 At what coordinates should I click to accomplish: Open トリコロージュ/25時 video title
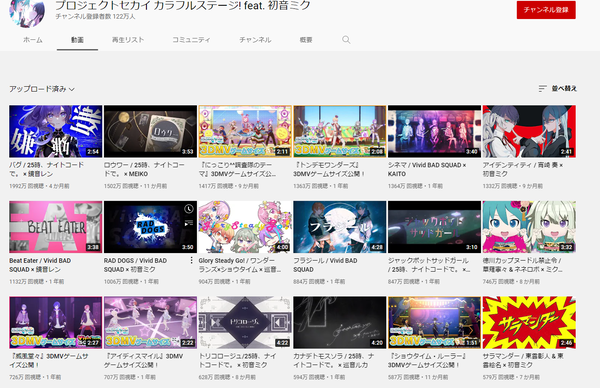click(x=237, y=360)
